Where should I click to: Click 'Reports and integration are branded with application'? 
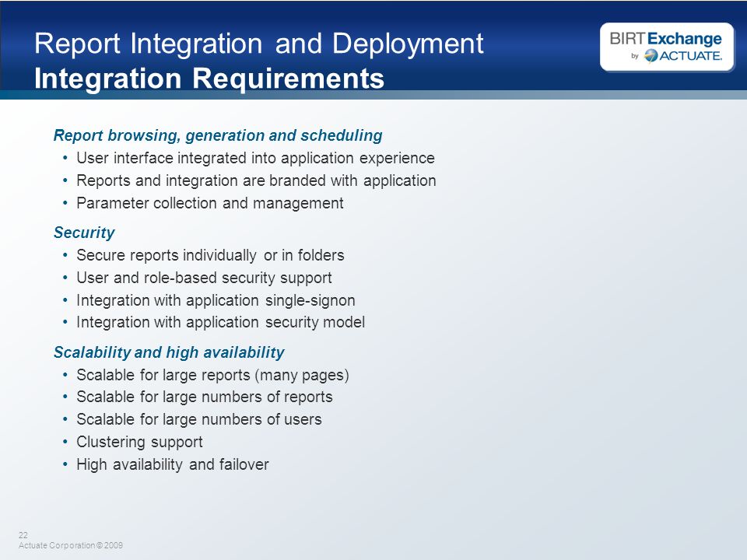click(x=256, y=180)
